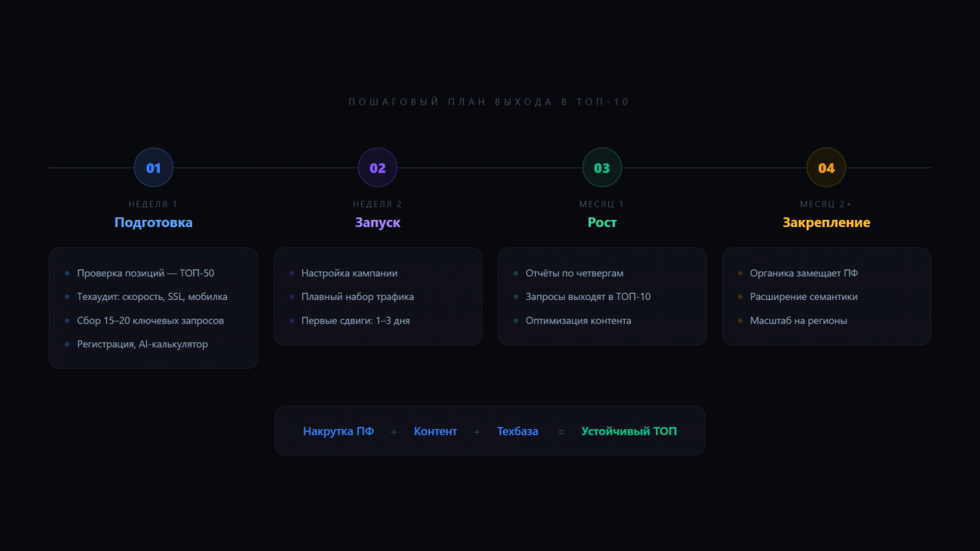This screenshot has height=551, width=980.
Task: Click Накрутка ПФ in the formula bar
Action: tap(338, 432)
